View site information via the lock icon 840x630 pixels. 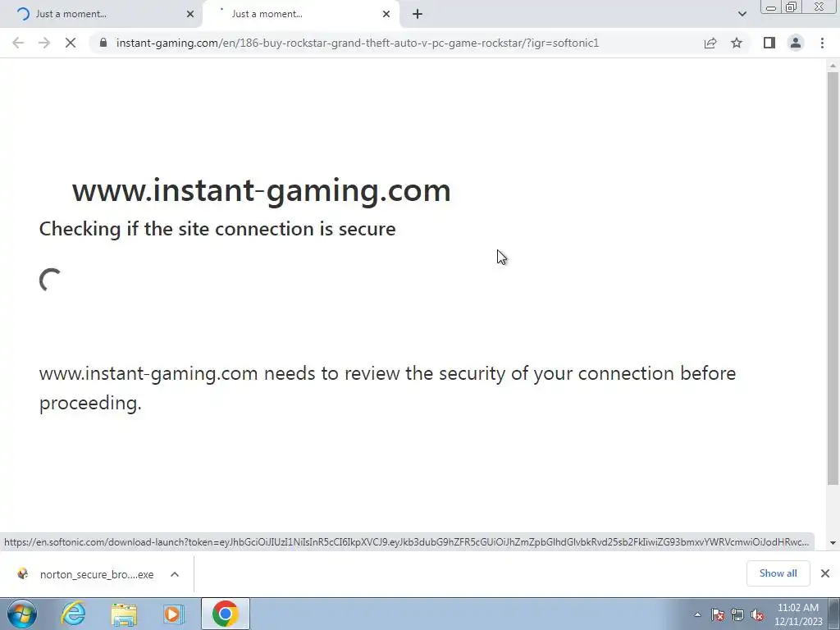pyautogui.click(x=103, y=43)
